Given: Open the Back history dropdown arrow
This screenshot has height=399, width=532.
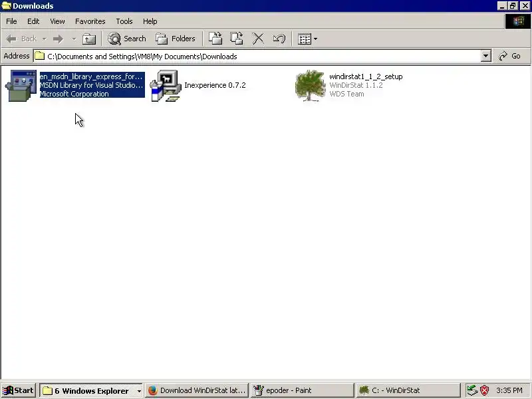Looking at the screenshot, I should [x=45, y=39].
